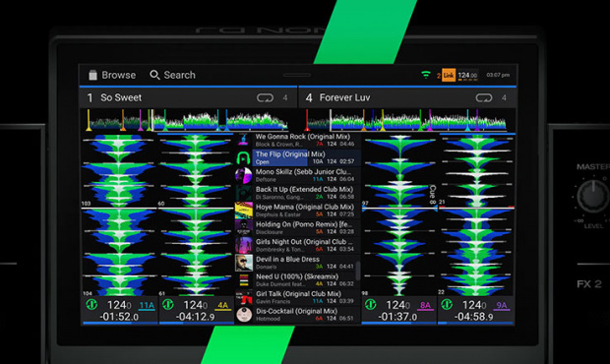Jump to yellow cue marker in Forever Luv overview

point(383,120)
